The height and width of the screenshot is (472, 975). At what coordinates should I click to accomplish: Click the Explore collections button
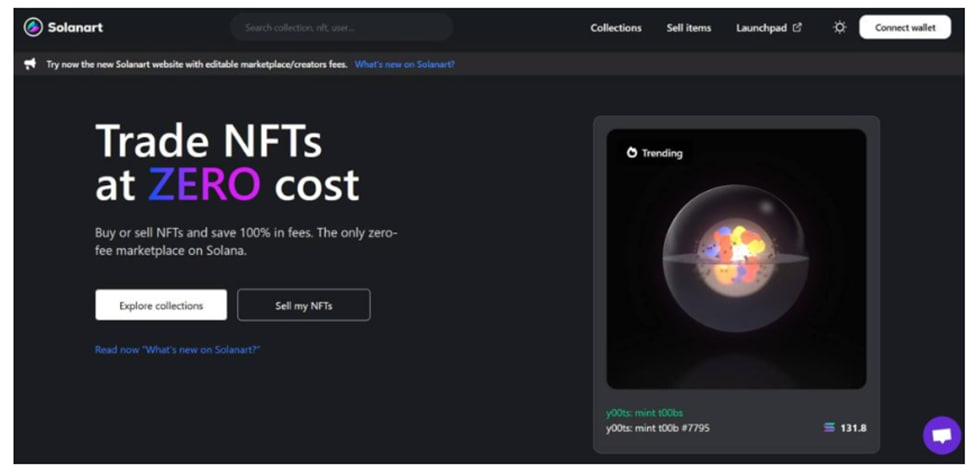[x=161, y=305]
